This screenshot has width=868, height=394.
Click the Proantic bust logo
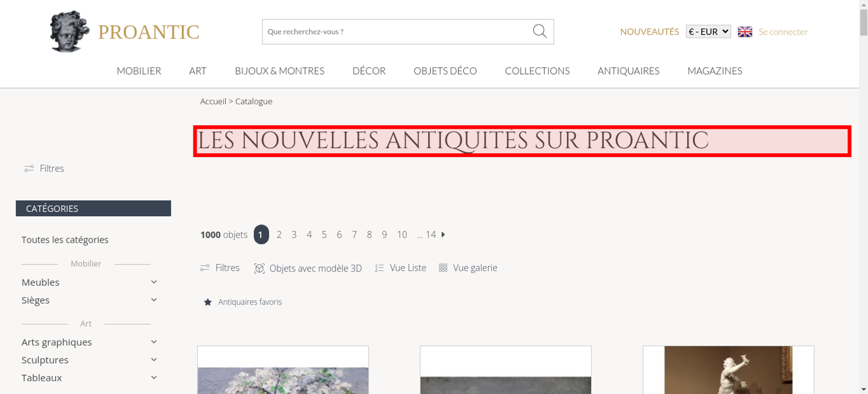[69, 32]
